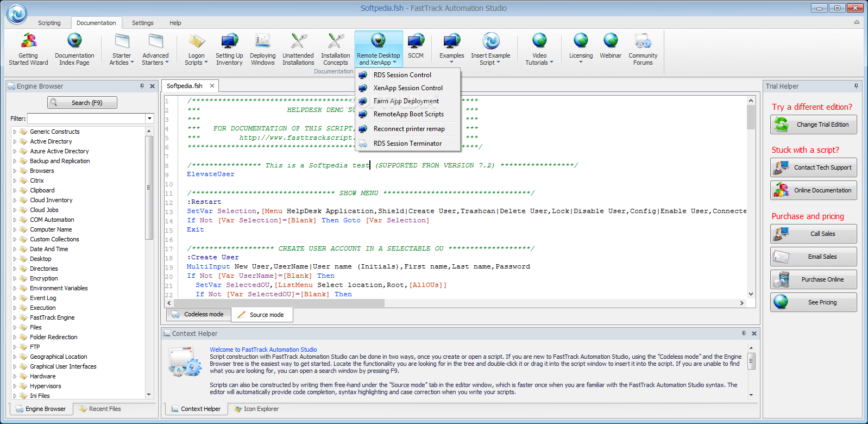Viewport: 868px width, 424px height.
Task: Switch to Source mode tab
Action: coord(262,315)
